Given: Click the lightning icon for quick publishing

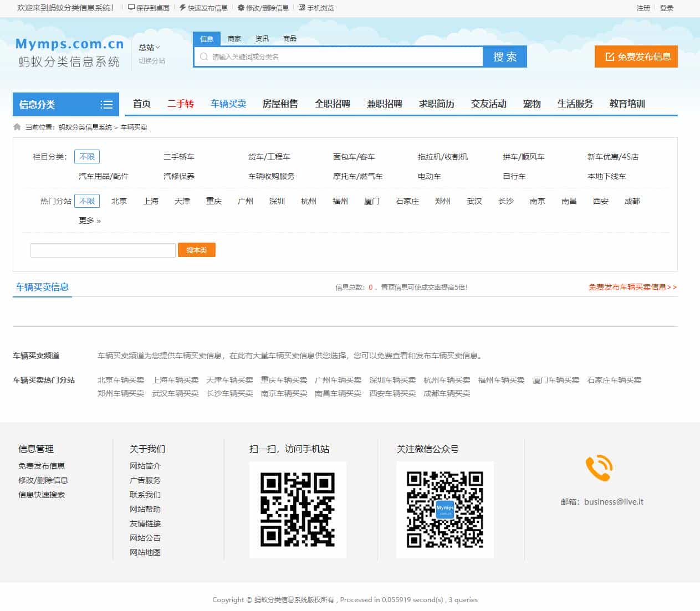Looking at the screenshot, I should point(182,7).
